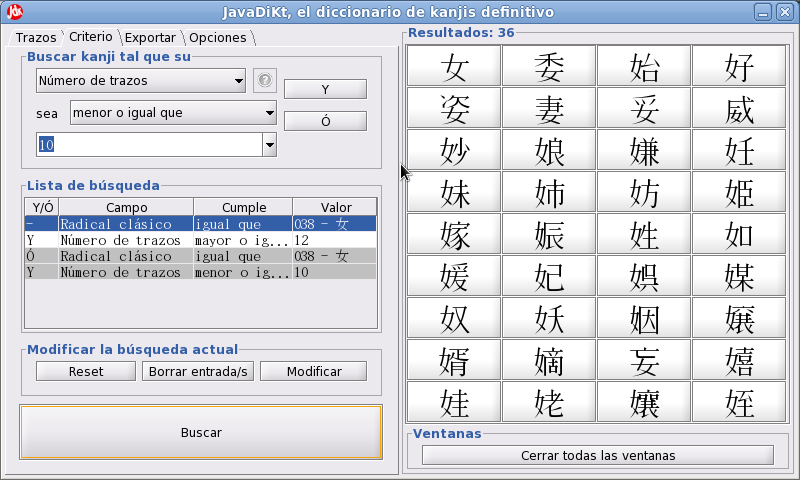Open the kanji 娃 result

pyautogui.click(x=454, y=402)
